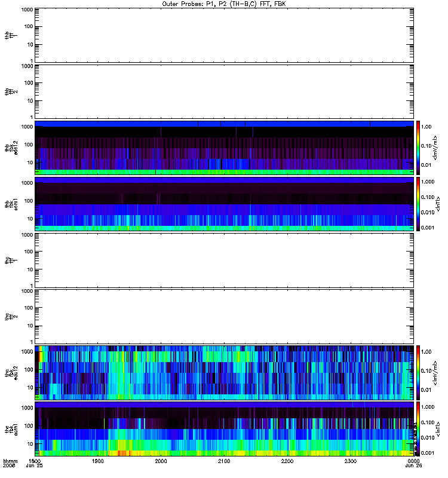Click the 2300 time tick label
The width and height of the screenshot is (448, 478).
tap(351, 461)
